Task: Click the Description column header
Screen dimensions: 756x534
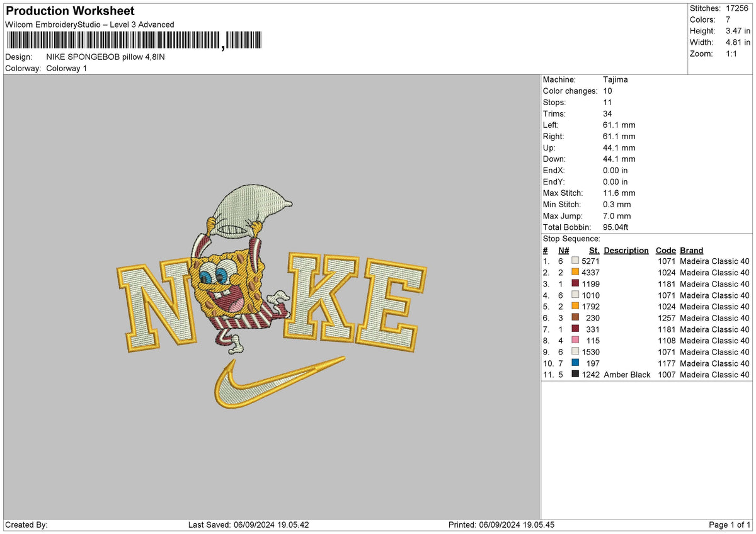Action: click(x=626, y=251)
